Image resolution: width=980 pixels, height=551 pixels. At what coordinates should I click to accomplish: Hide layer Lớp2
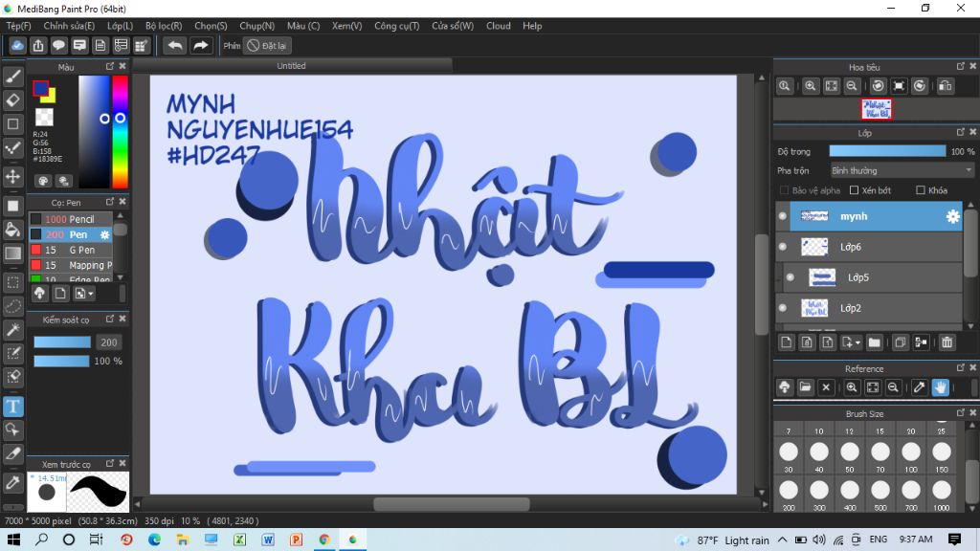coord(783,308)
